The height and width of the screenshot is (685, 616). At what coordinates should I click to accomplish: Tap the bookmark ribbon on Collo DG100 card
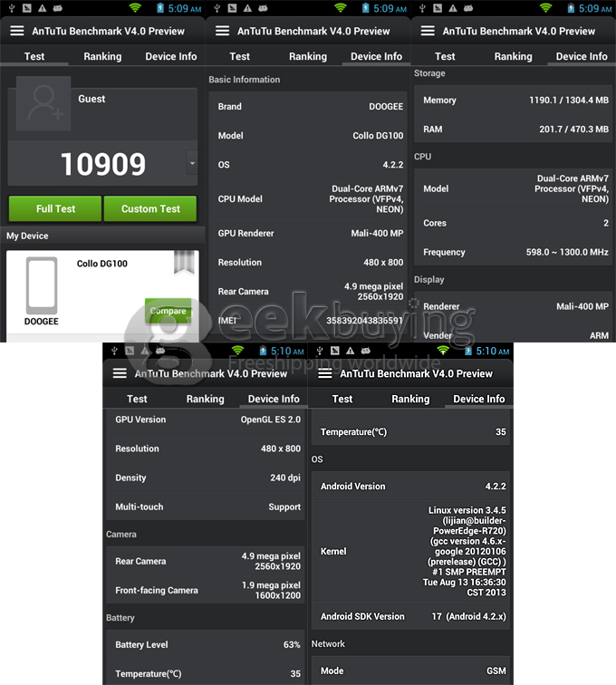[184, 261]
